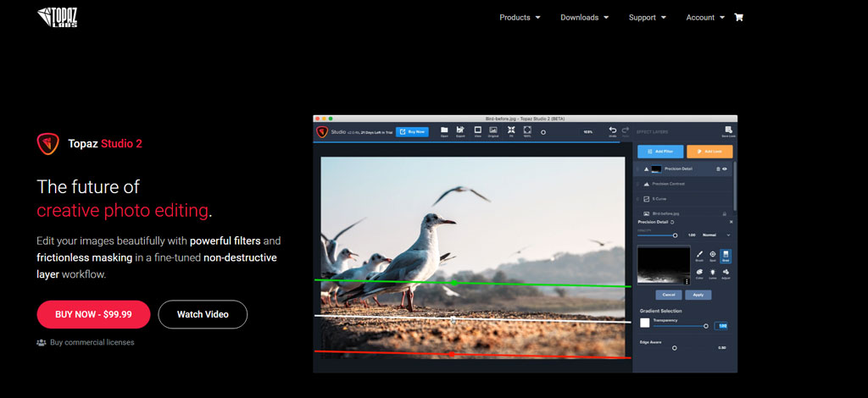Click the lock icon on Bird-before.jpg layer

tap(724, 213)
